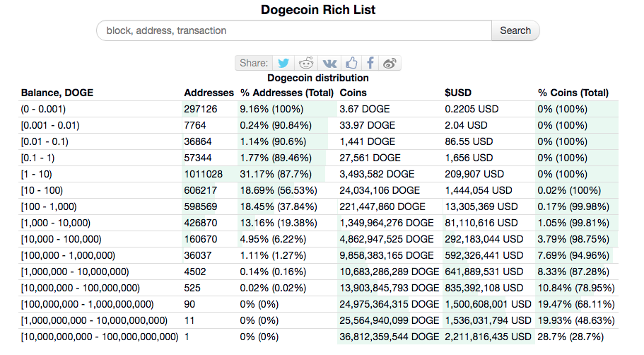The image size is (644, 355).
Task: Click the 36,812,359,544 DOGE coins cell
Action: 390,337
